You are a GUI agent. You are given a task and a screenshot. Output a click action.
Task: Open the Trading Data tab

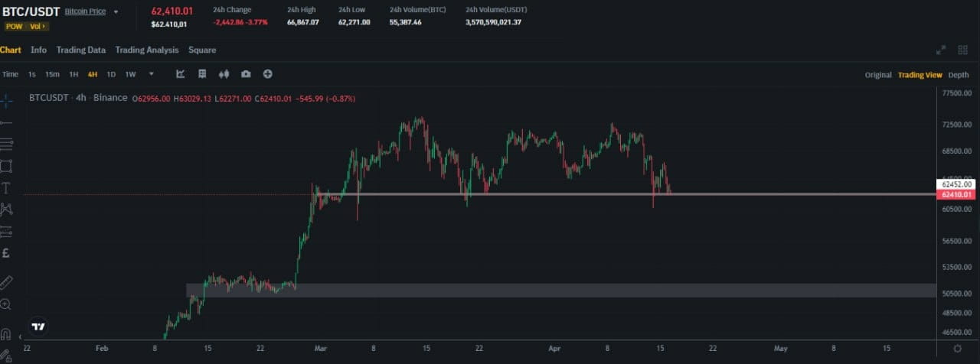coord(80,50)
